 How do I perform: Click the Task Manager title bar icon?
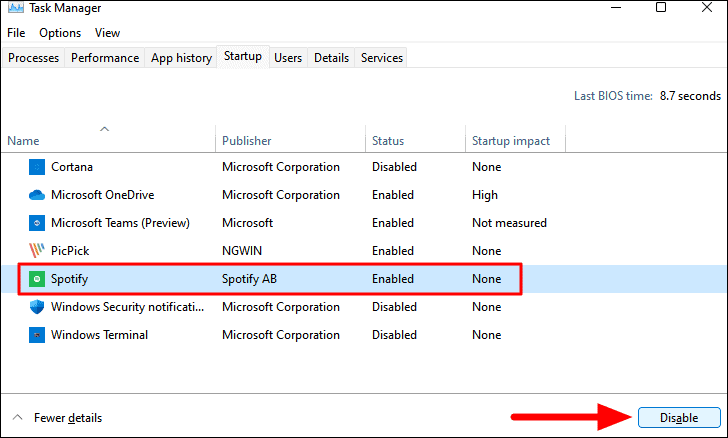(x=16, y=7)
